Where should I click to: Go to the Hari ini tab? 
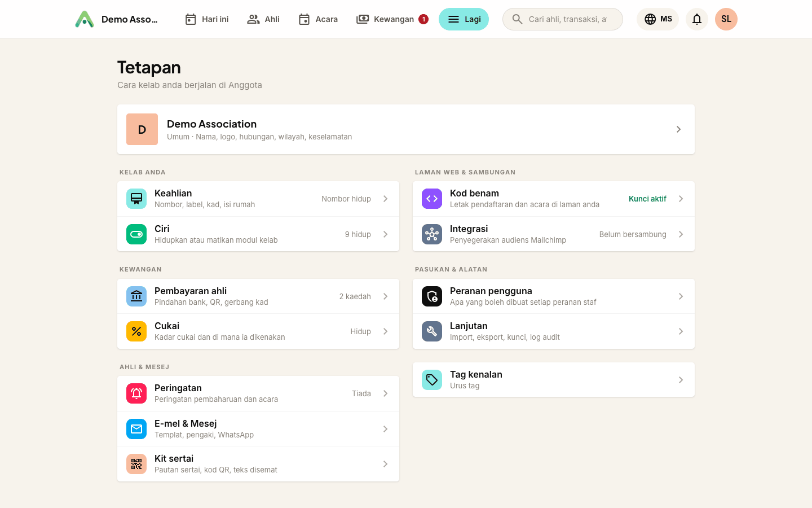click(x=206, y=19)
